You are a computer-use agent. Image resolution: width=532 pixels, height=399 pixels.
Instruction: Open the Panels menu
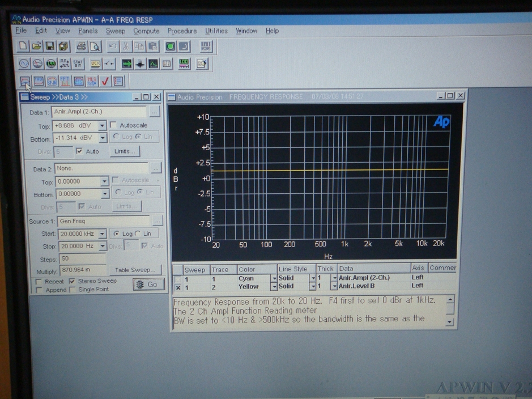(88, 31)
